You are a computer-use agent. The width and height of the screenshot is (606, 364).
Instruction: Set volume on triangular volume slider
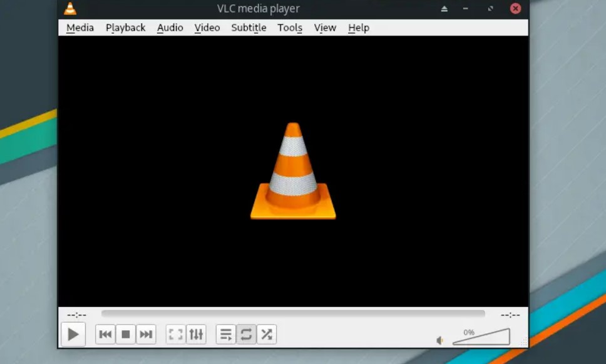[x=481, y=336]
